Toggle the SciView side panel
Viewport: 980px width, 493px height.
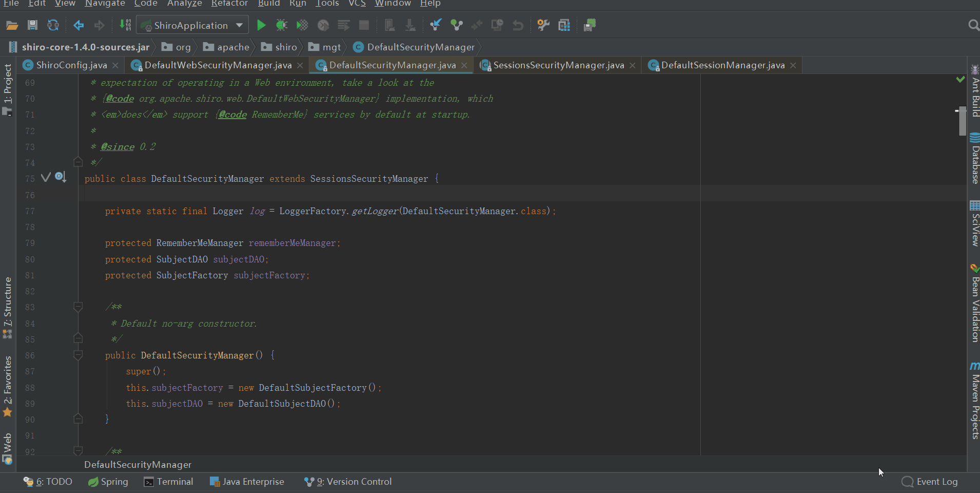974,224
